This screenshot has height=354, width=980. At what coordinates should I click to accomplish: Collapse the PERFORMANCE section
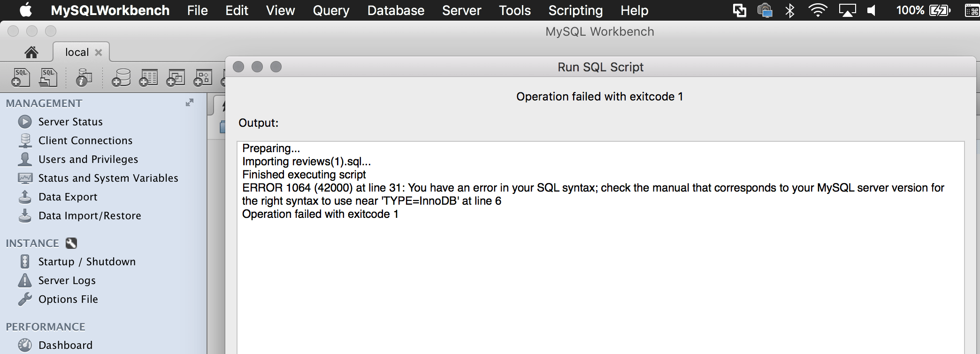click(45, 327)
